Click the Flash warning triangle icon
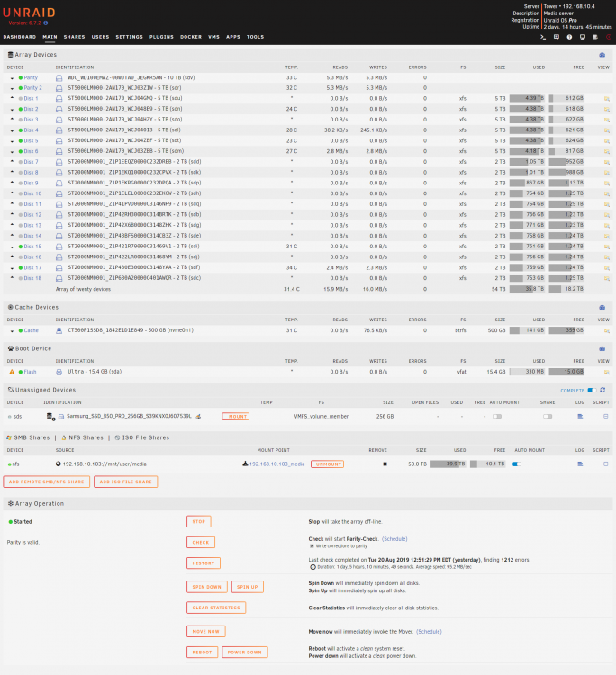 pyautogui.click(x=12, y=372)
